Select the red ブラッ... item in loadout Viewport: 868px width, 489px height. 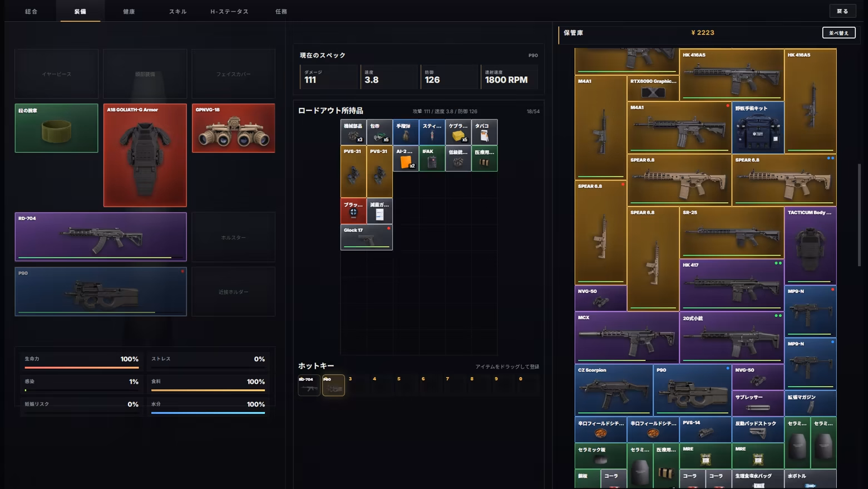pyautogui.click(x=353, y=211)
